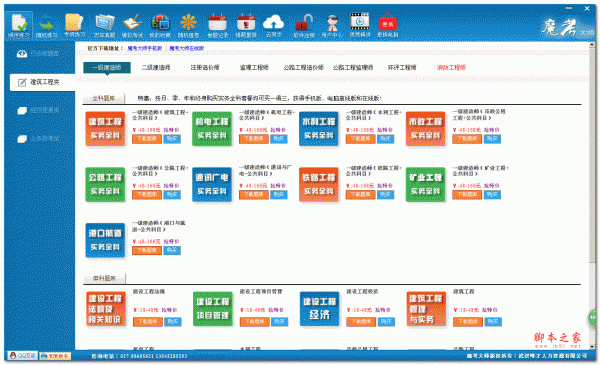Click the 建筑工程管理与实务 orange tile
This screenshot has height=365, width=600.
coord(426,309)
